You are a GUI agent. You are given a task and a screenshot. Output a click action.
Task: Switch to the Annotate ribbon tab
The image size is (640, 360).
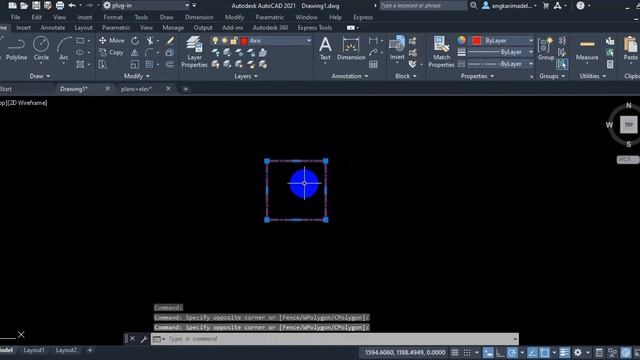tap(53, 27)
